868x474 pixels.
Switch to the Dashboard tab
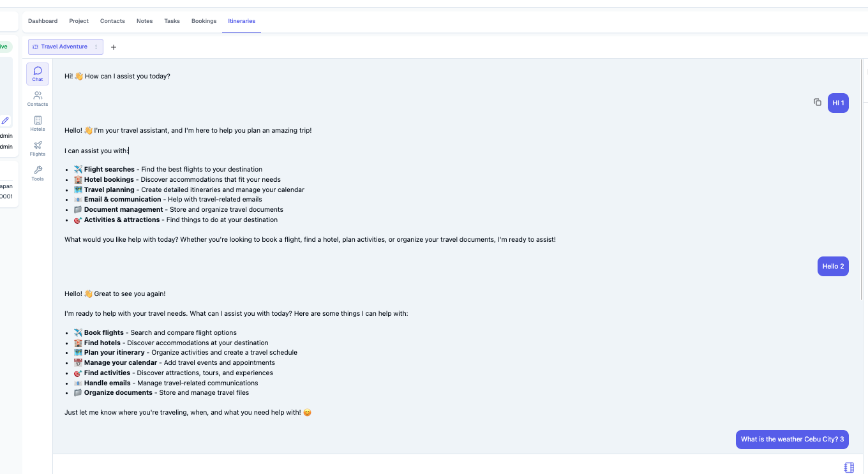(x=42, y=20)
